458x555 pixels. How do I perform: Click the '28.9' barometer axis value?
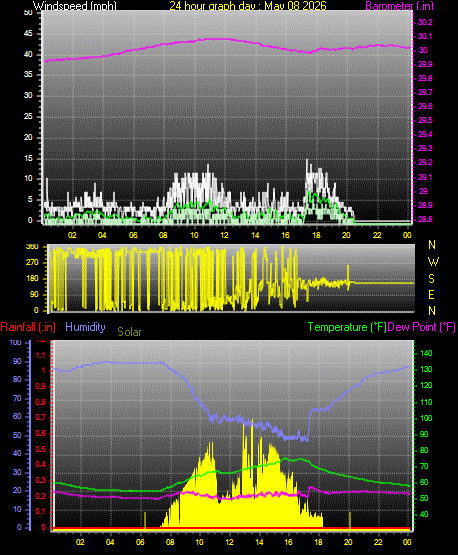coord(425,206)
